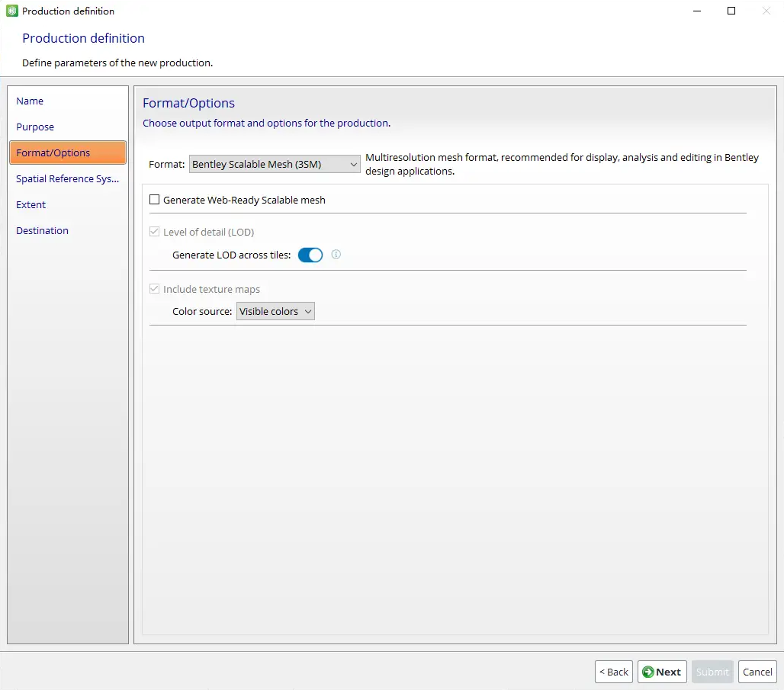The width and height of the screenshot is (784, 690).
Task: Switch off Generate LOD across tiles
Action: [310, 255]
